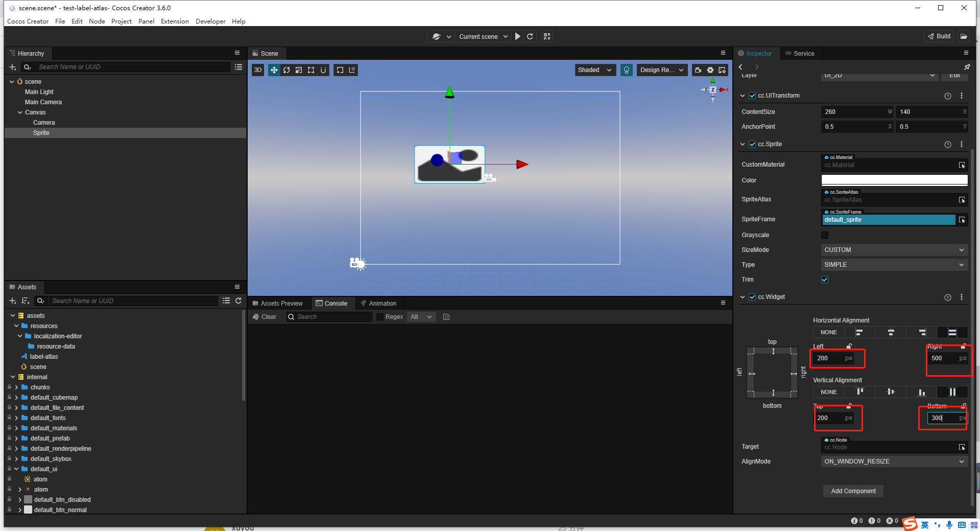Image resolution: width=980 pixels, height=531 pixels.
Task: Open the console log file icon
Action: [446, 317]
